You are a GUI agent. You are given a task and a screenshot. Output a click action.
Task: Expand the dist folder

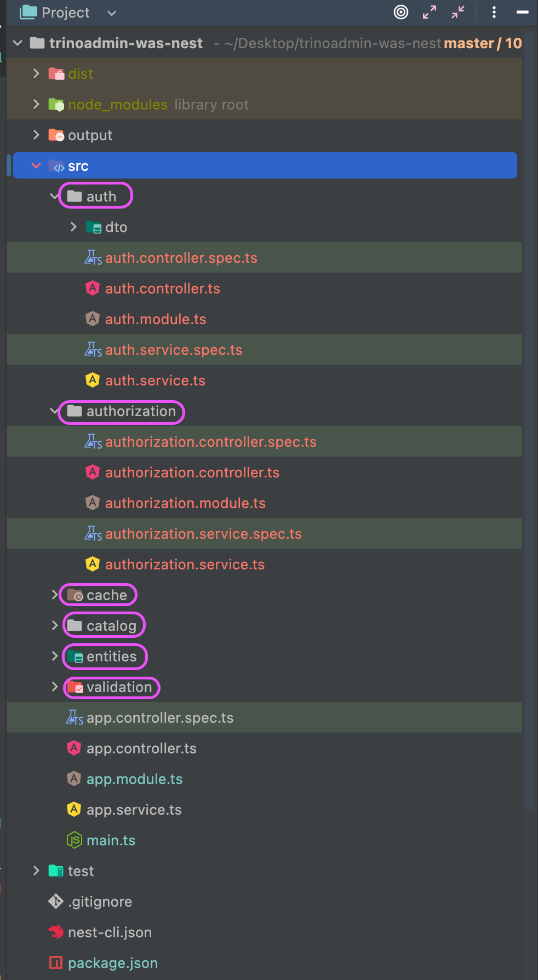click(x=36, y=73)
